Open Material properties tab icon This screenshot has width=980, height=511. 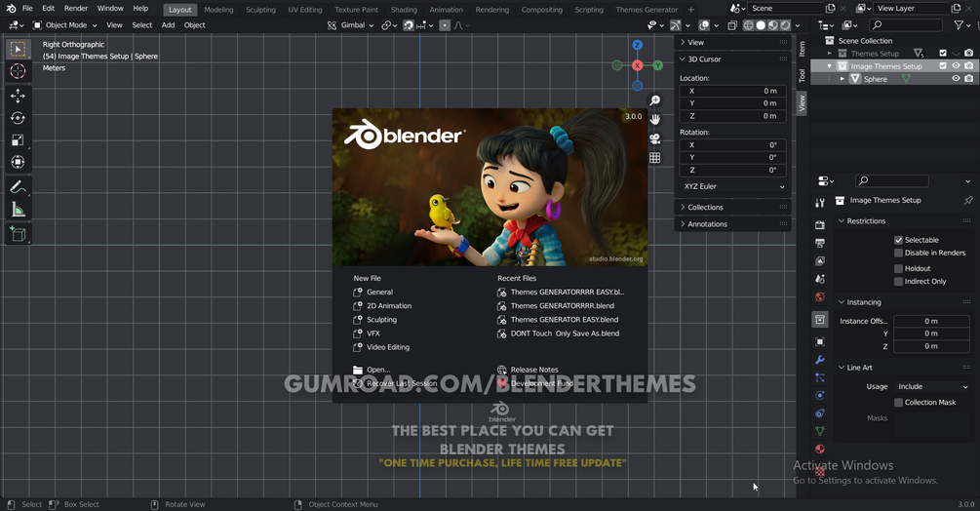(820, 450)
